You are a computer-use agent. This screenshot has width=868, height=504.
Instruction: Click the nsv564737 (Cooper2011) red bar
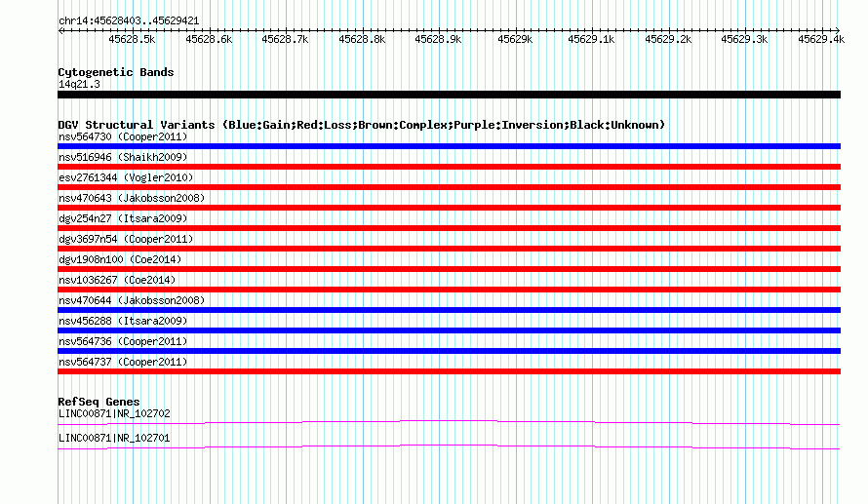(x=449, y=371)
